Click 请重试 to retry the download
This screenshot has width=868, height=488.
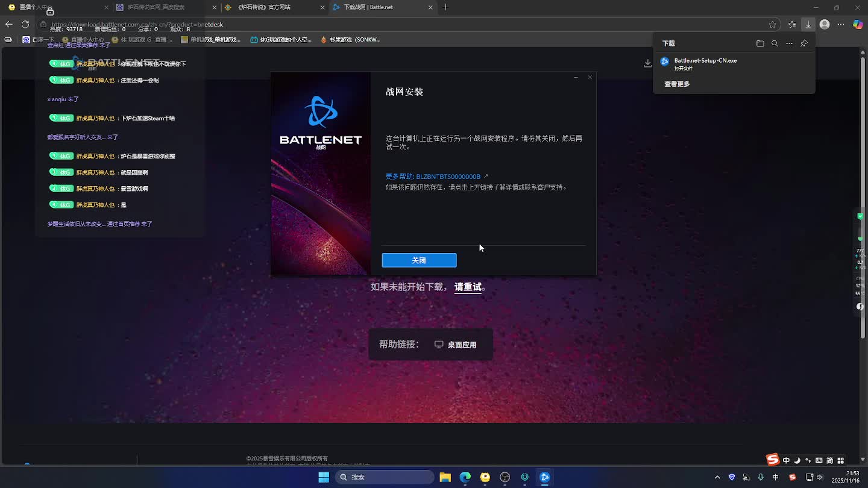click(x=468, y=287)
